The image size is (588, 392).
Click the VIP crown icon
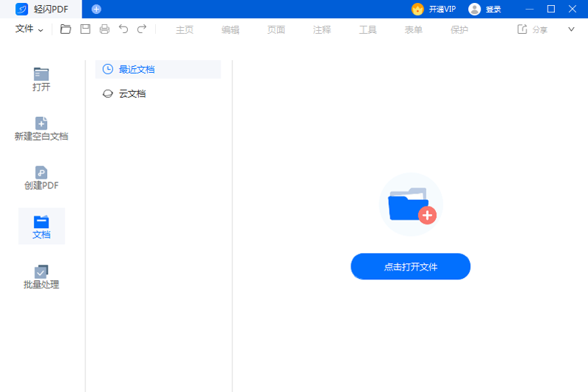[417, 9]
